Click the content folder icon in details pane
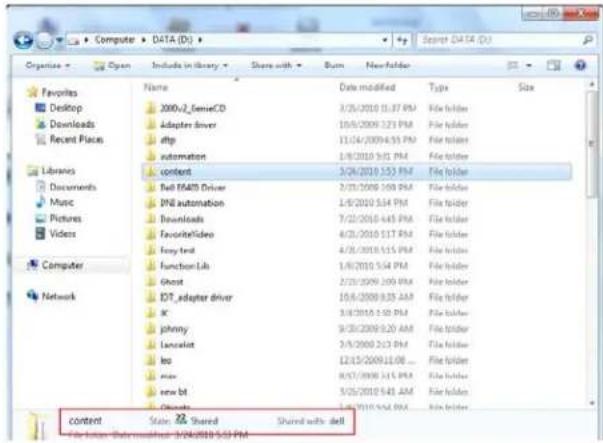Screen dimensions: 603x443 [38, 426]
